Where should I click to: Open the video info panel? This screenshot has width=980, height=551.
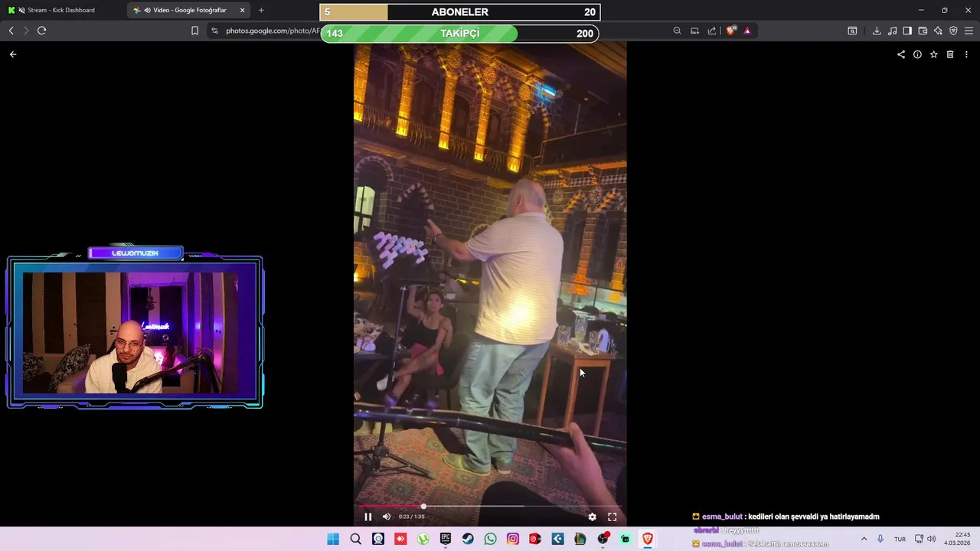(917, 54)
